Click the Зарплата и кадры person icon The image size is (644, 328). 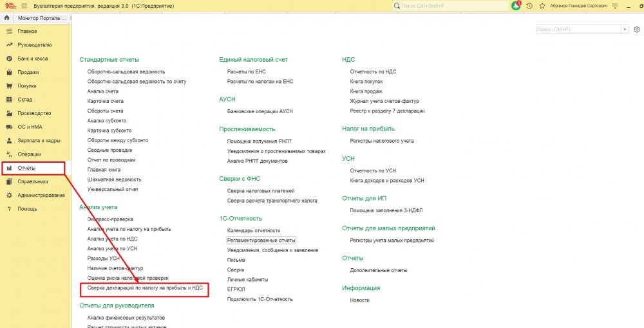(9, 141)
